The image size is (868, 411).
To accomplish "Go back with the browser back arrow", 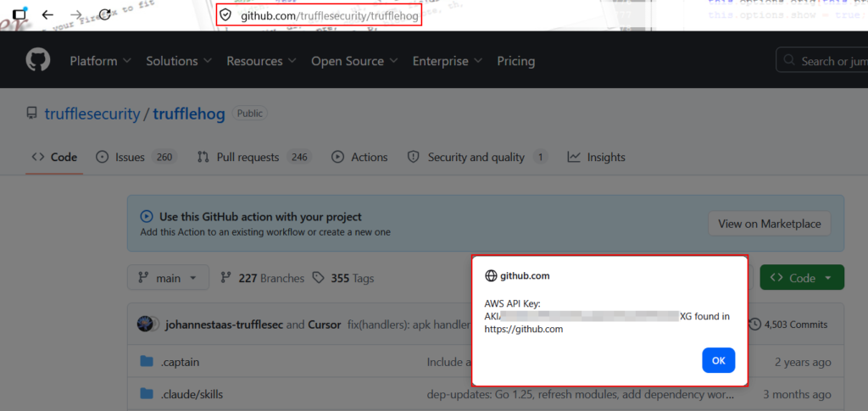I will click(x=47, y=15).
